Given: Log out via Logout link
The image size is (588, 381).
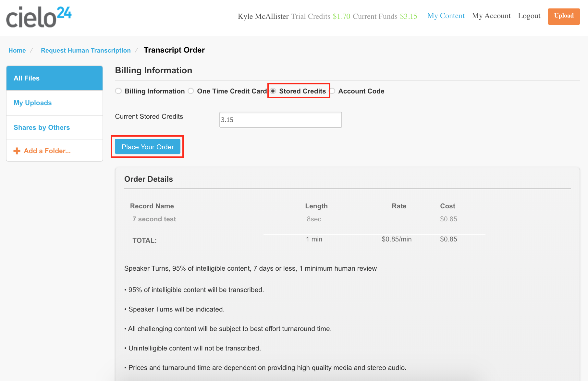Looking at the screenshot, I should [529, 16].
